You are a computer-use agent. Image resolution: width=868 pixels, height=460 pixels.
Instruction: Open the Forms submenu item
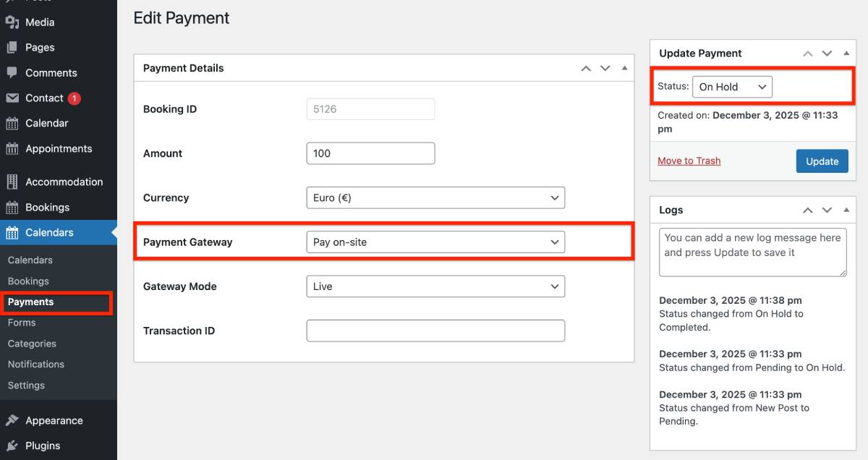[22, 323]
